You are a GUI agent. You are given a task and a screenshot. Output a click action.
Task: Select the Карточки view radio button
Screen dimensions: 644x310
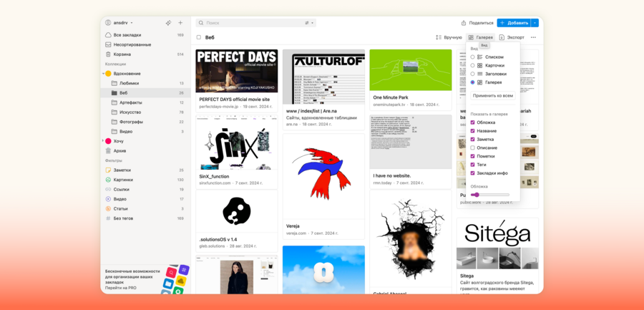[473, 65]
